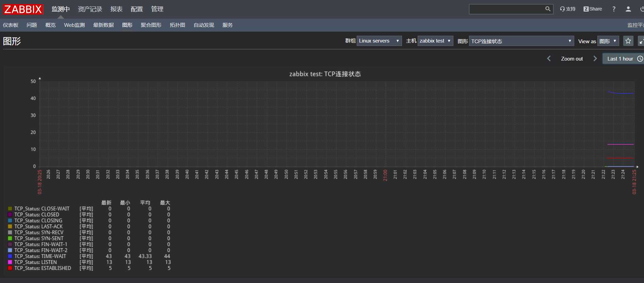Click the 21:00 red time axis marker
The width and height of the screenshot is (644, 283).
point(385,175)
